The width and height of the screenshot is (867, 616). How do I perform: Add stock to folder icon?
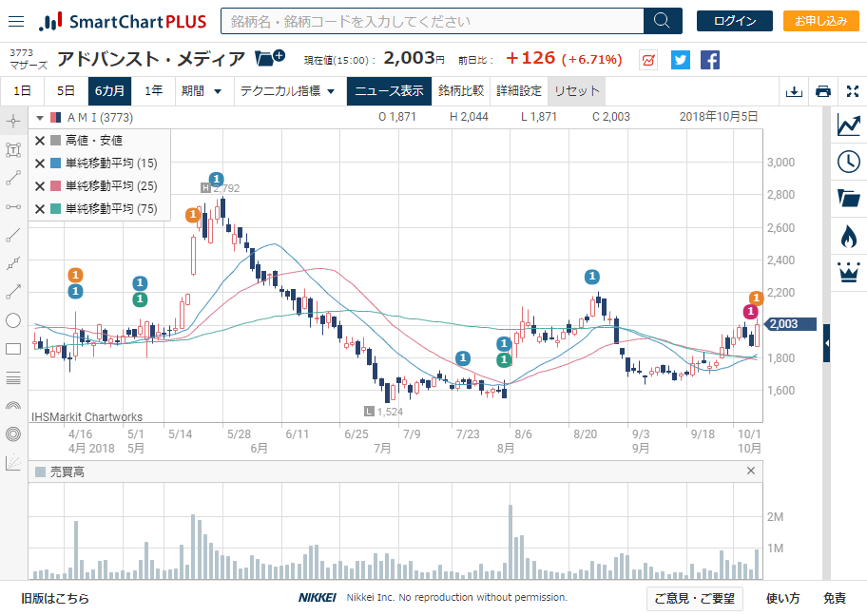(x=269, y=57)
